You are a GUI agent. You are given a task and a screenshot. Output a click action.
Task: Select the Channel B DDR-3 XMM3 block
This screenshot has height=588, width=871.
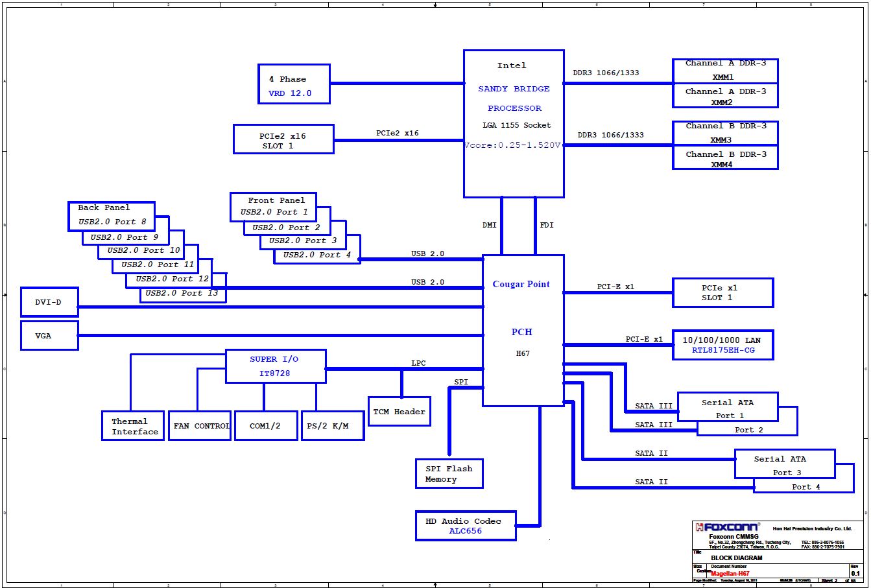[725, 134]
